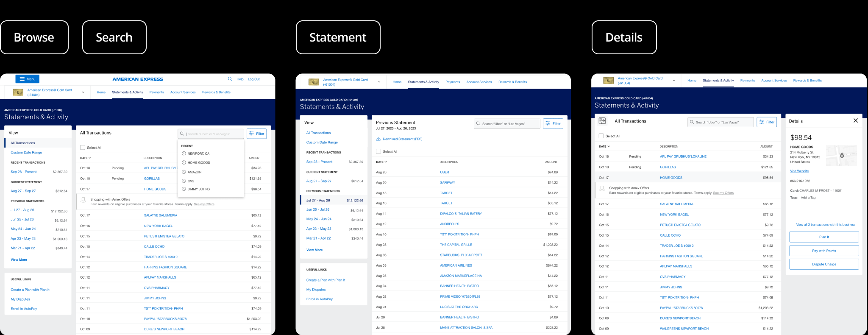868x335 pixels.
Task: Close the Details panel with the X
Action: coord(856,120)
